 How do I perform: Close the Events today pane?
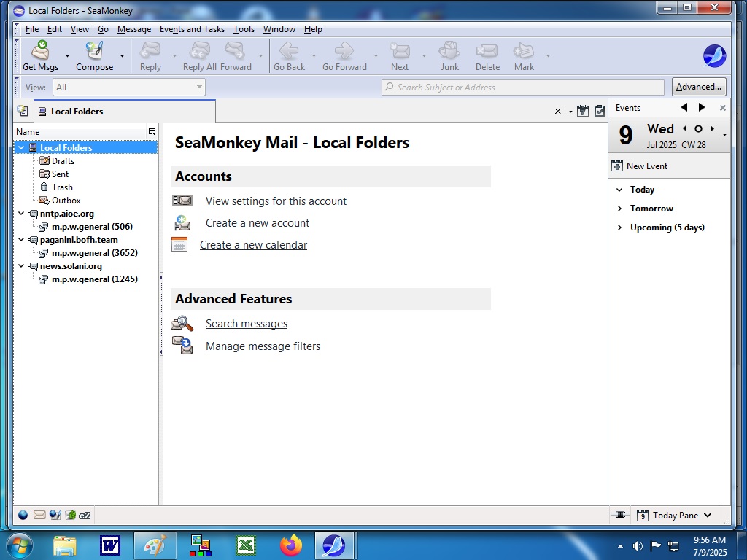722,108
